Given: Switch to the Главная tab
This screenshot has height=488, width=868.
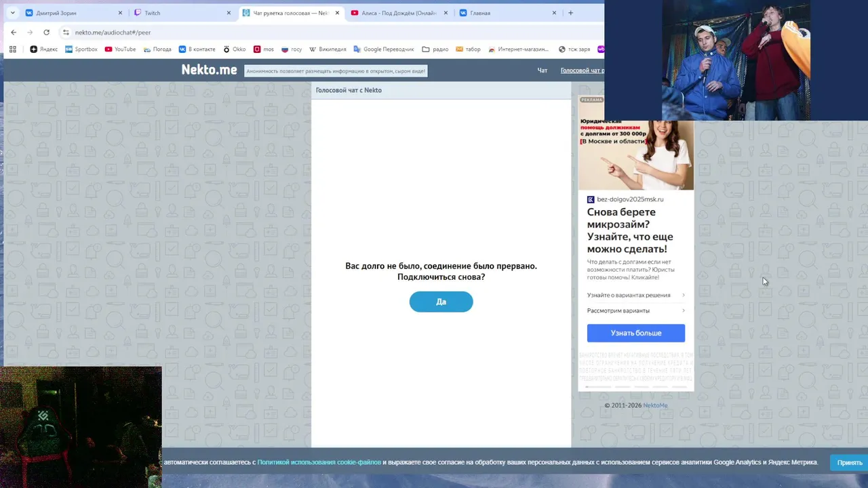Looking at the screenshot, I should point(507,13).
